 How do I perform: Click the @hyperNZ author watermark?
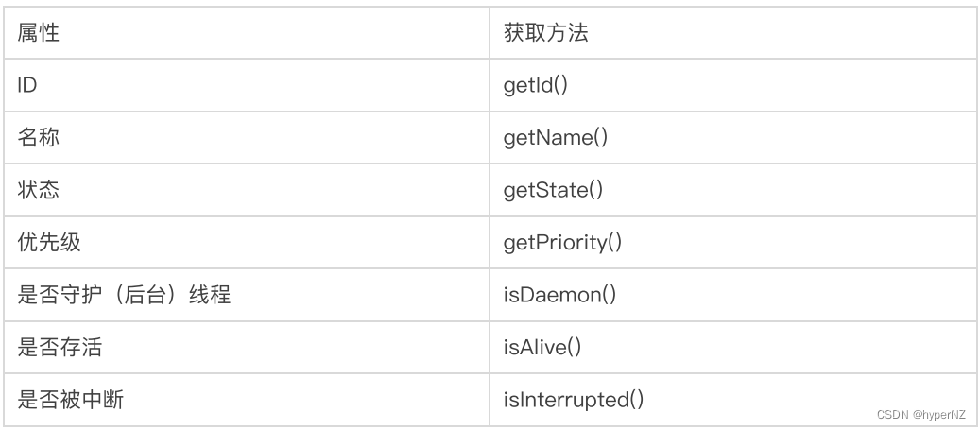pos(940,415)
